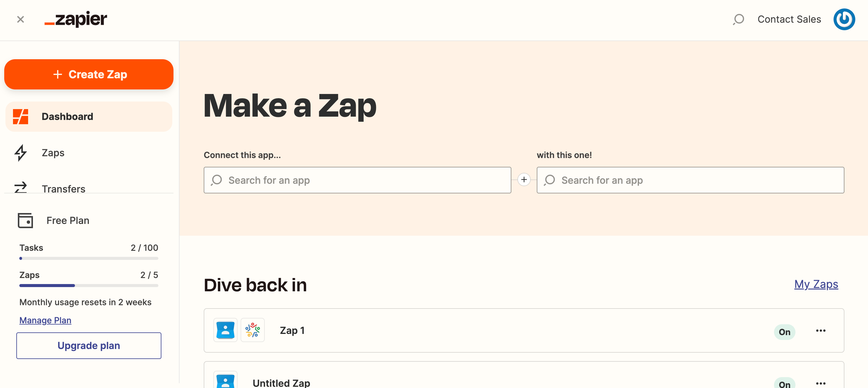Click the plus icon between app fields
This screenshot has height=388, width=868.
click(x=524, y=180)
